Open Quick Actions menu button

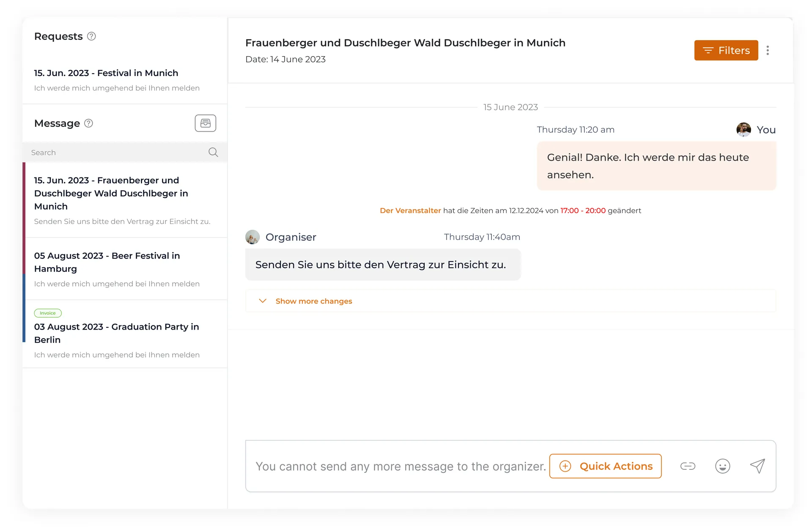(605, 466)
